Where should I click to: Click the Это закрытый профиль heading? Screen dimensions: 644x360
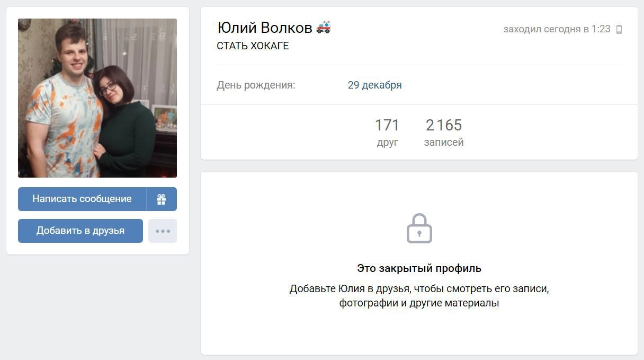coord(419,268)
